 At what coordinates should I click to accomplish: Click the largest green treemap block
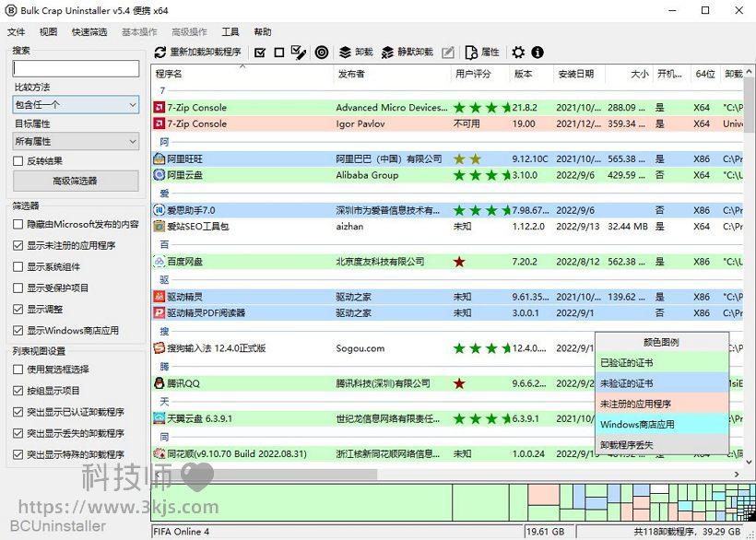(x=301, y=502)
